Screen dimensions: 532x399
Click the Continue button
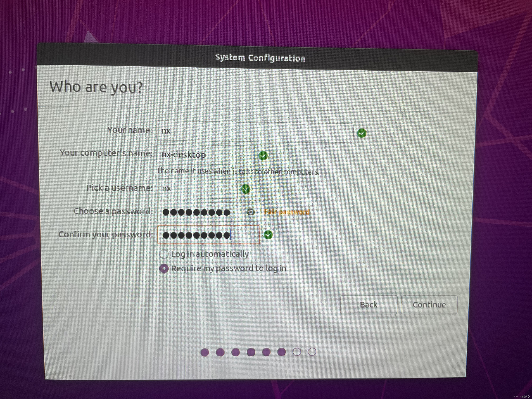(x=429, y=305)
